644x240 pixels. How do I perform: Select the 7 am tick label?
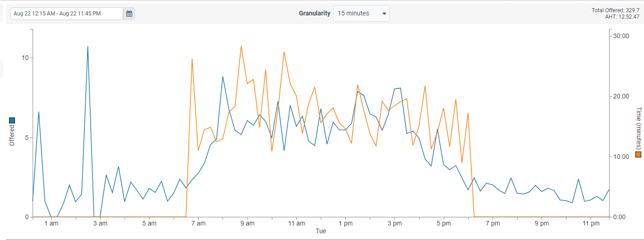point(199,223)
